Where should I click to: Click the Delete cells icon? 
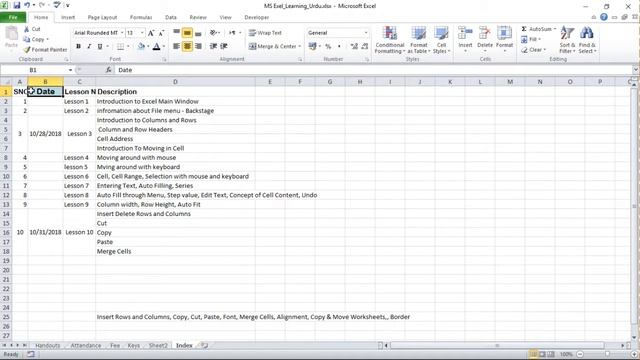[484, 33]
